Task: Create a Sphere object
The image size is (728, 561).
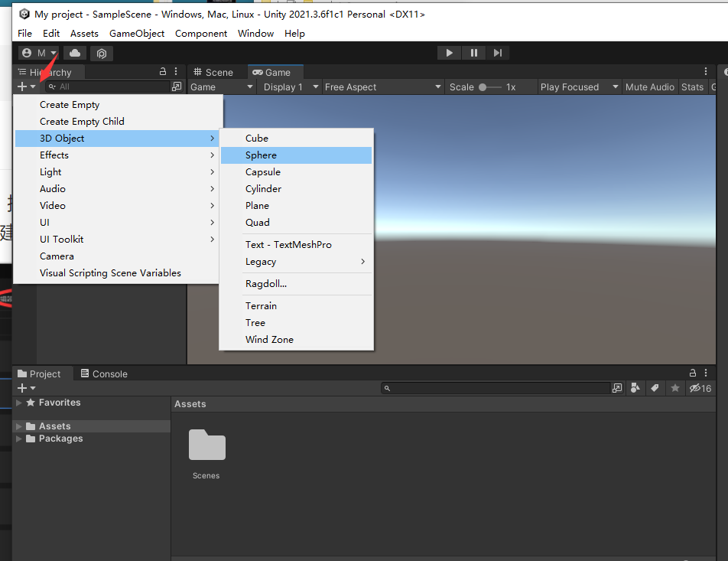Action: click(296, 155)
